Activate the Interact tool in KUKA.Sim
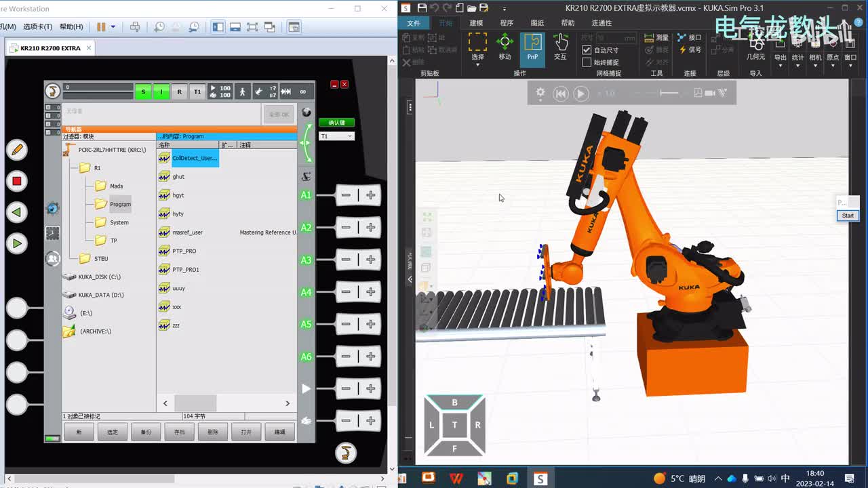 pyautogui.click(x=560, y=47)
